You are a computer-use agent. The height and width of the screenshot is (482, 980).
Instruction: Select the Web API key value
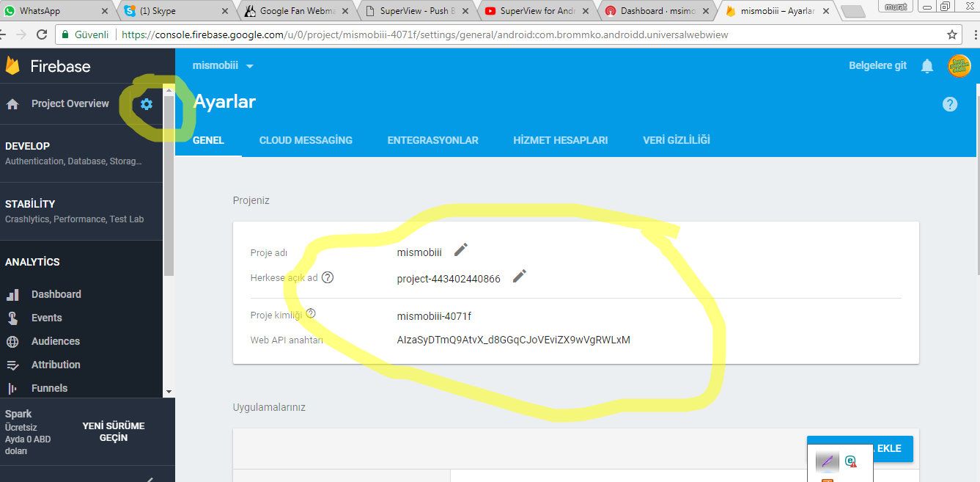[x=514, y=340]
